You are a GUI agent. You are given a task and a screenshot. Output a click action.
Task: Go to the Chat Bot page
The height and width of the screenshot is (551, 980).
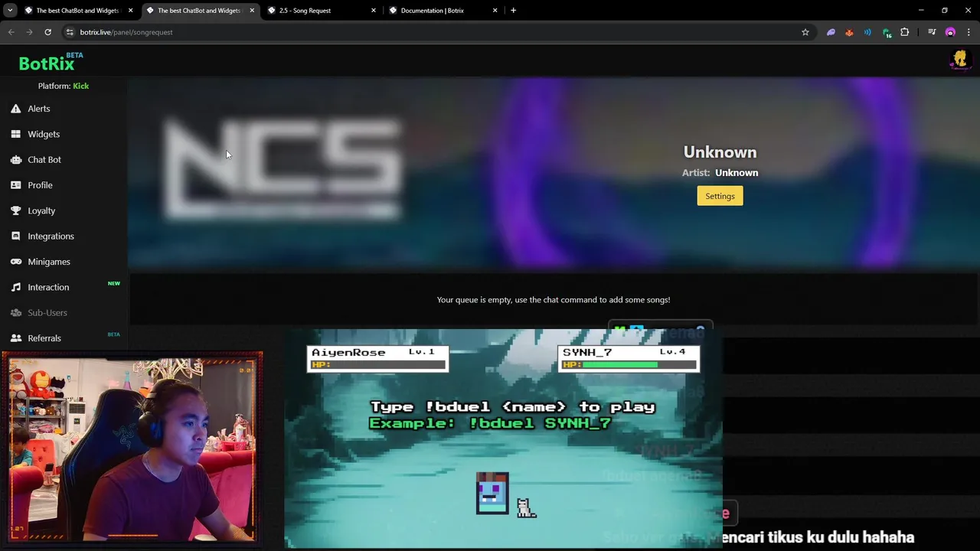[x=44, y=160]
